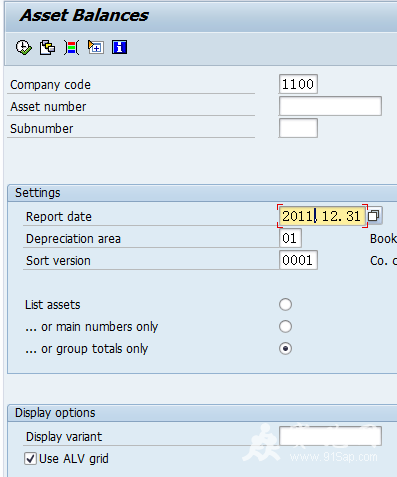Click the Asset number label
This screenshot has width=397, height=477.
click(48, 107)
